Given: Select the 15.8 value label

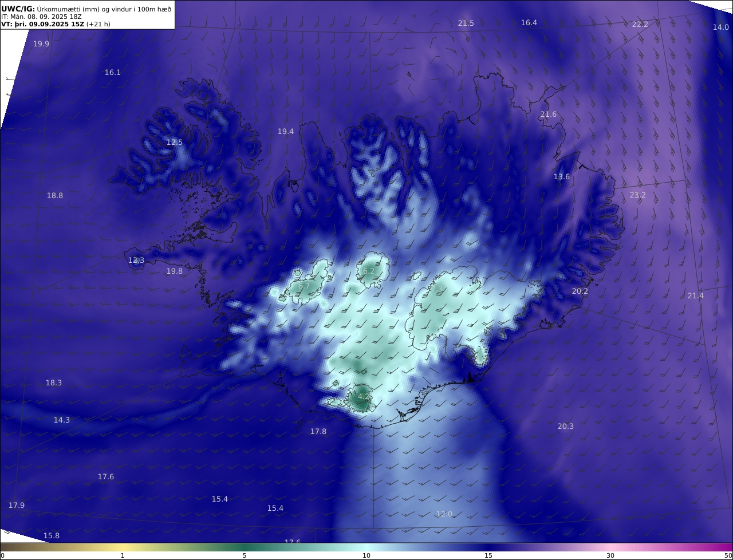Looking at the screenshot, I should click(52, 536).
